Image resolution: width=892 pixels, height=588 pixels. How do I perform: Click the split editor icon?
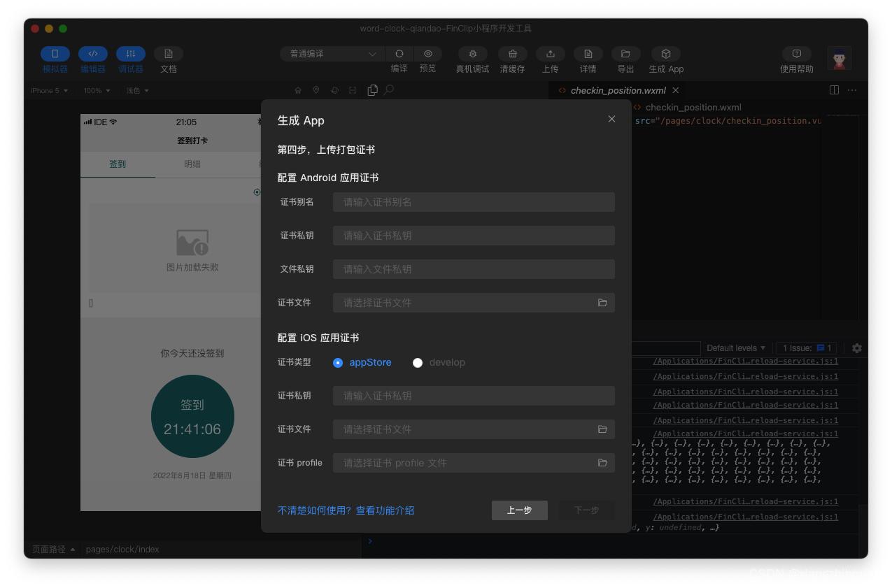[x=834, y=90]
